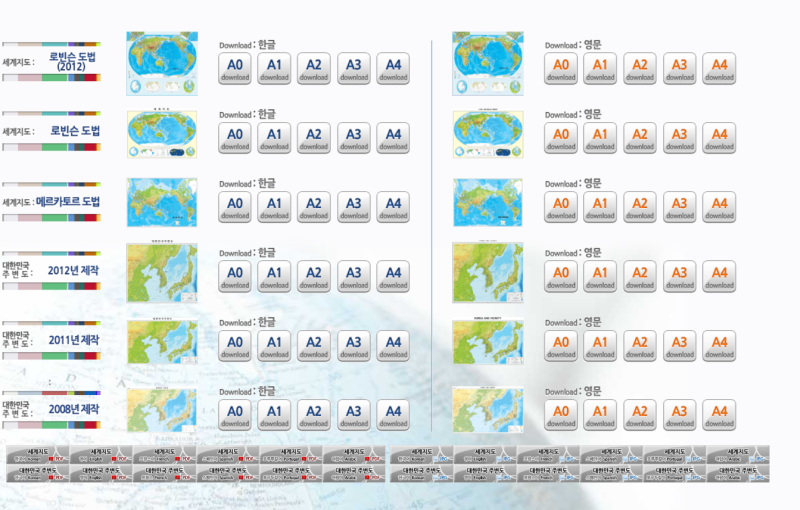
Task: Open English 2008년 제작 Korea map thumbnail
Action: [488, 410]
